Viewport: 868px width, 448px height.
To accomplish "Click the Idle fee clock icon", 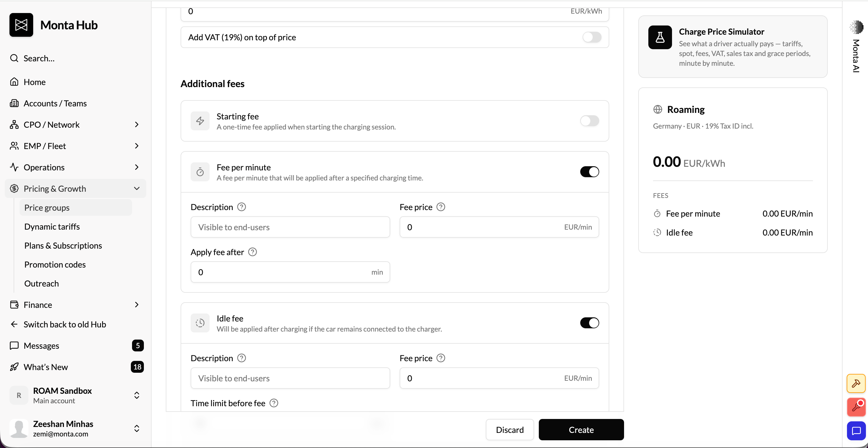I will click(x=200, y=323).
